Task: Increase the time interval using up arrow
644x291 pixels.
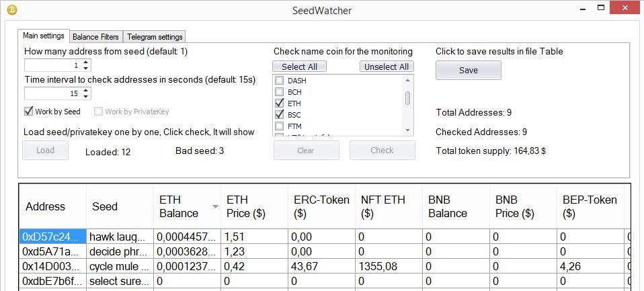Action: [x=86, y=90]
